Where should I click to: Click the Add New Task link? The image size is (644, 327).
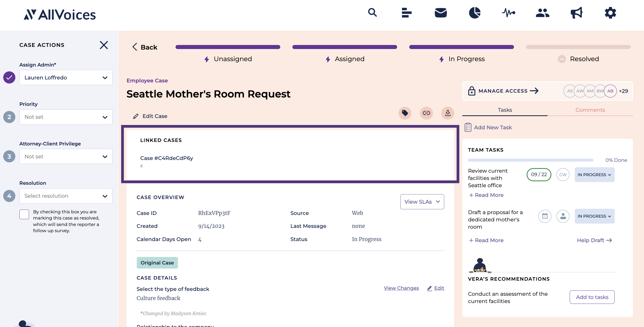(x=493, y=127)
